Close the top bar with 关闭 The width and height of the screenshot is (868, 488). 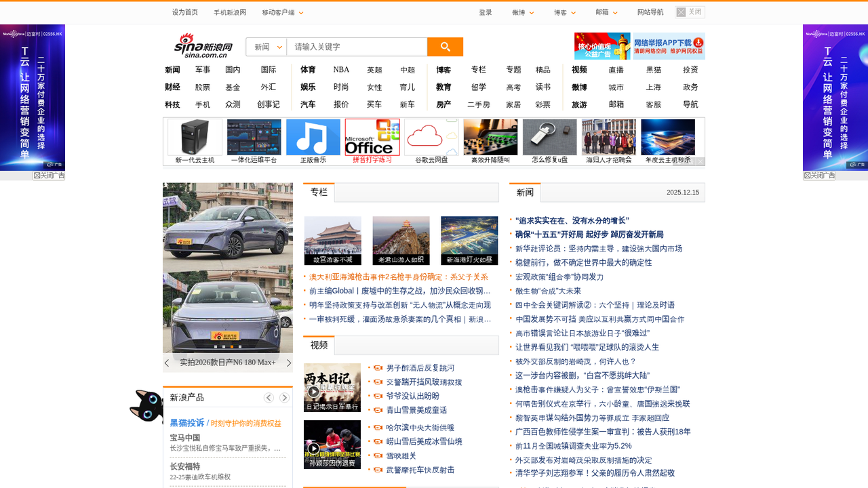click(690, 12)
